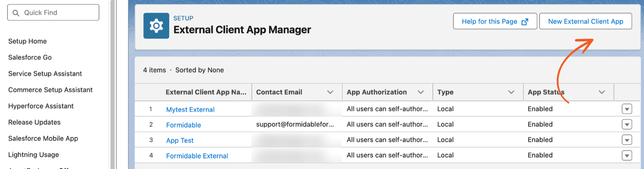
Task: Open the Mytest External app link
Action: (190, 109)
